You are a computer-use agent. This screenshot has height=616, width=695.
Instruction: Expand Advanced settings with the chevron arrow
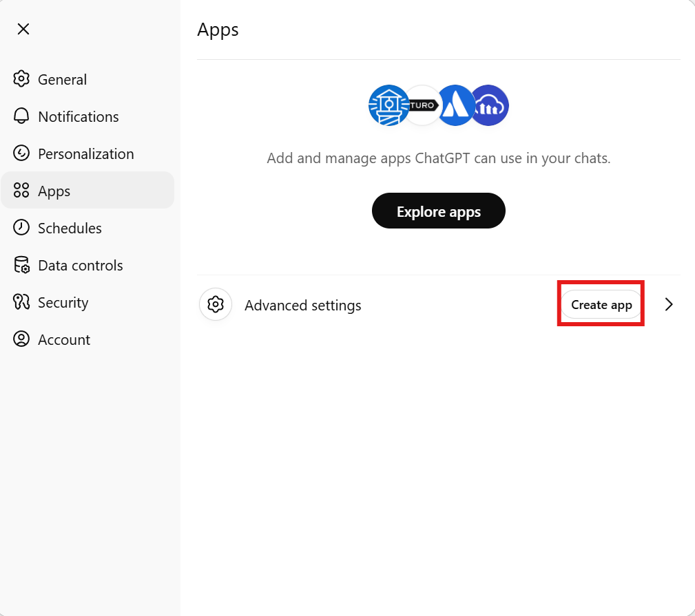pyautogui.click(x=669, y=305)
